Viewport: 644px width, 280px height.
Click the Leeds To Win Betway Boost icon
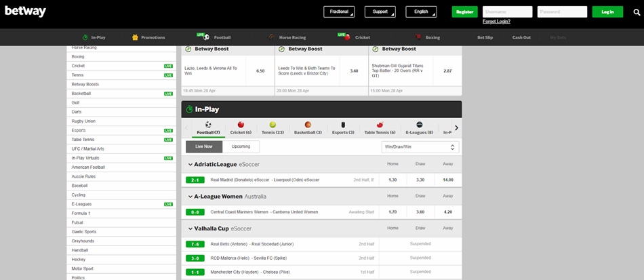(282, 49)
